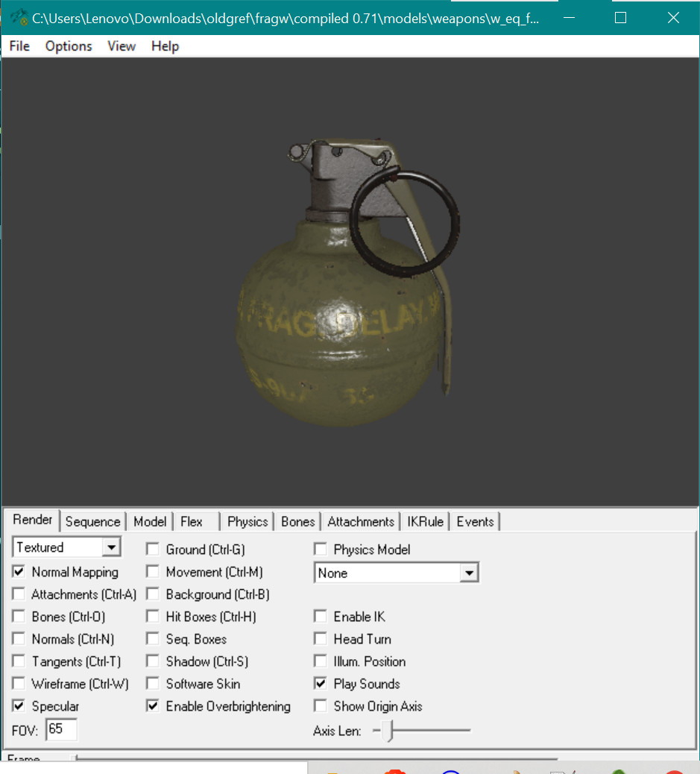This screenshot has height=774, width=700.
Task: Open the Physics Model dropdown showing None
Action: point(468,571)
